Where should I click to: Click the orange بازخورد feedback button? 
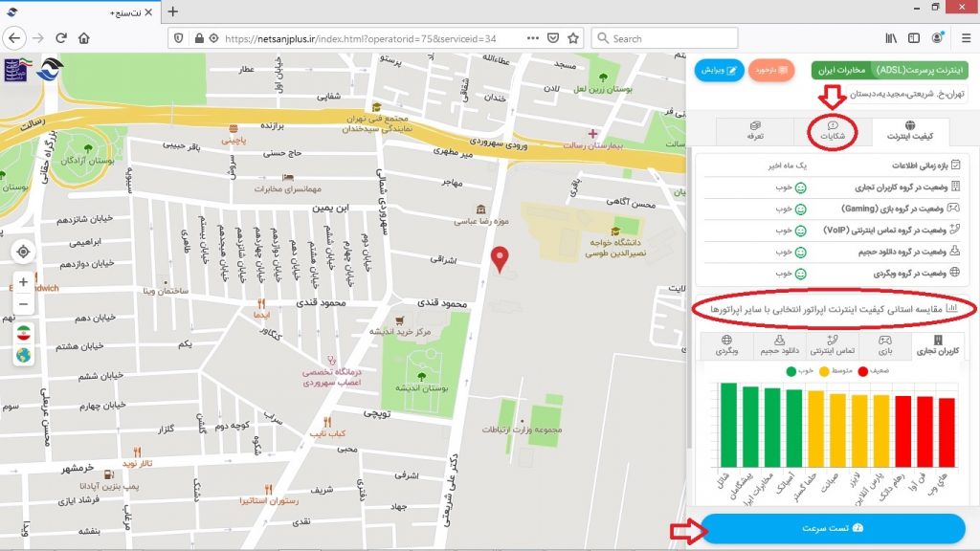771,70
